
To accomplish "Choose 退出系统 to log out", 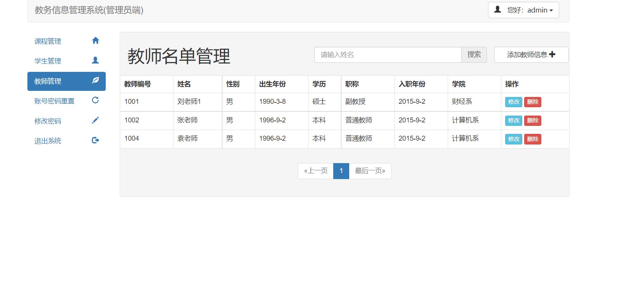I will coord(67,141).
